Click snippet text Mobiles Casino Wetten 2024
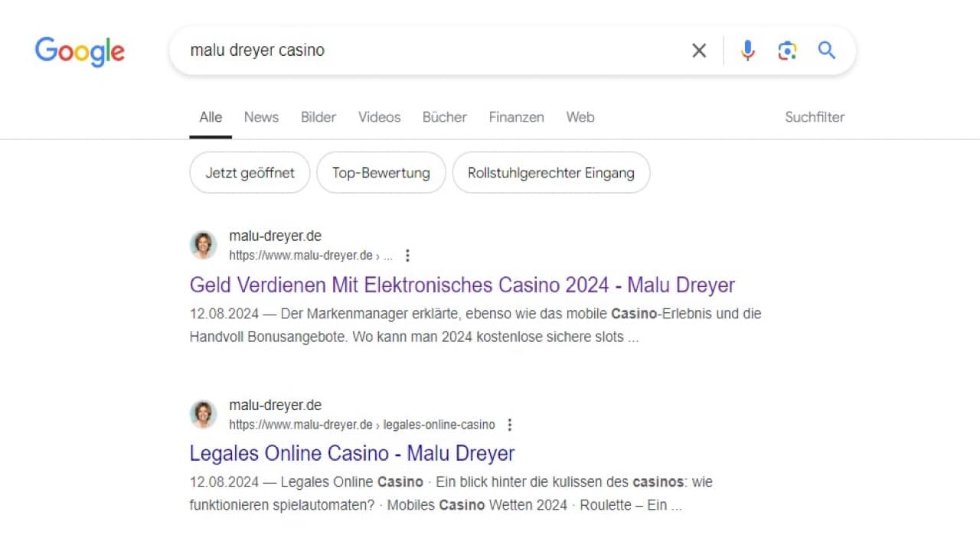 pos(477,505)
